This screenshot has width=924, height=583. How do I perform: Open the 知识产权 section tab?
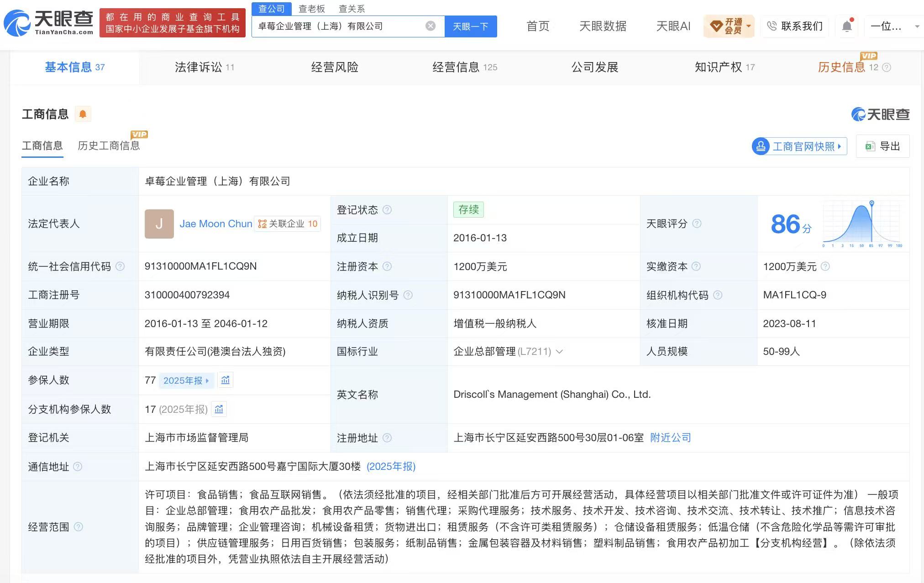click(724, 68)
